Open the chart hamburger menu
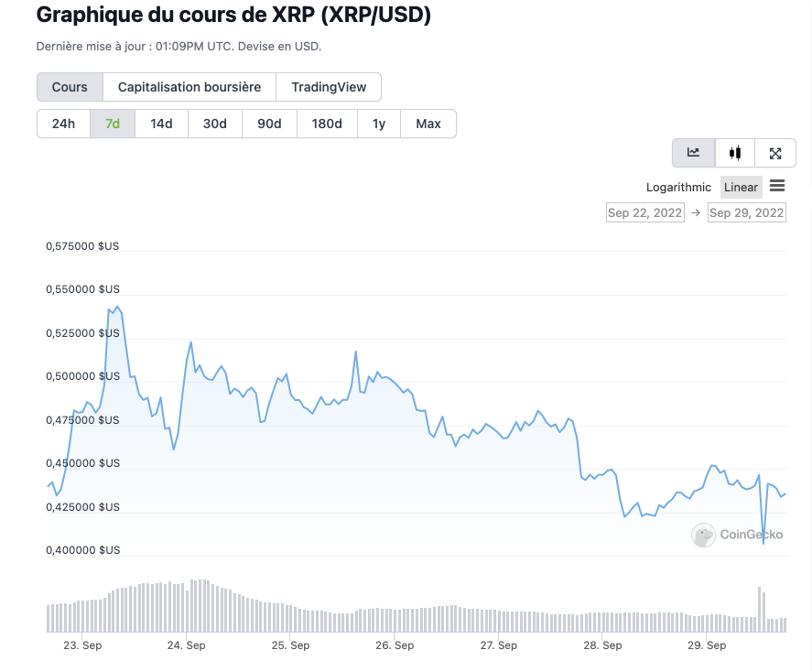The width and height of the screenshot is (812, 671). click(x=777, y=186)
